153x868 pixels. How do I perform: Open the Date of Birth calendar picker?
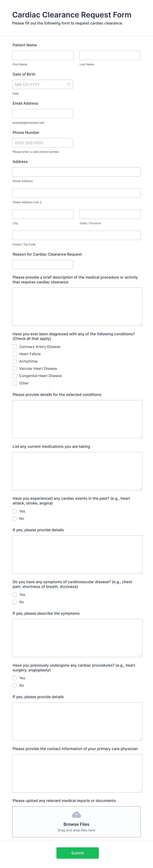69,84
